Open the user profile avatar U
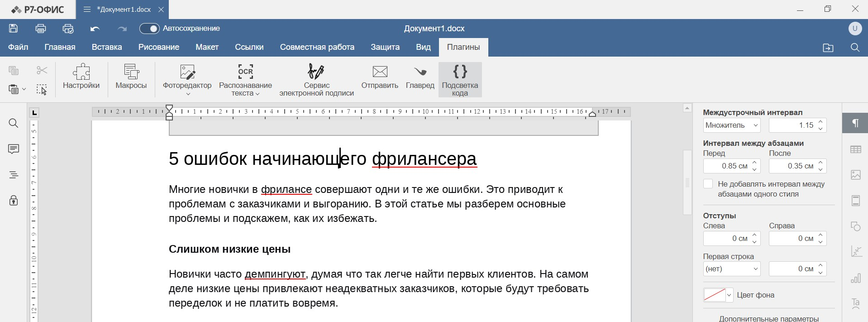This screenshot has width=868, height=322. click(x=855, y=29)
